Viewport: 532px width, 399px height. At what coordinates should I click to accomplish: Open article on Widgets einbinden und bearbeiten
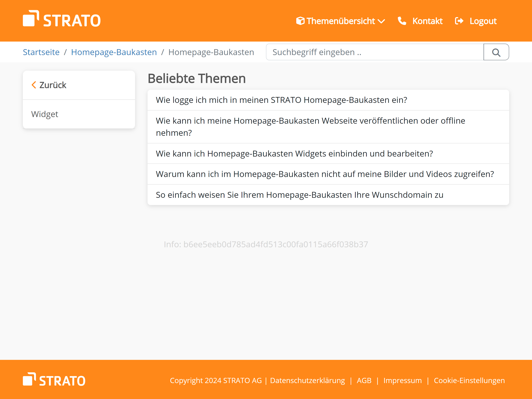[x=328, y=153]
